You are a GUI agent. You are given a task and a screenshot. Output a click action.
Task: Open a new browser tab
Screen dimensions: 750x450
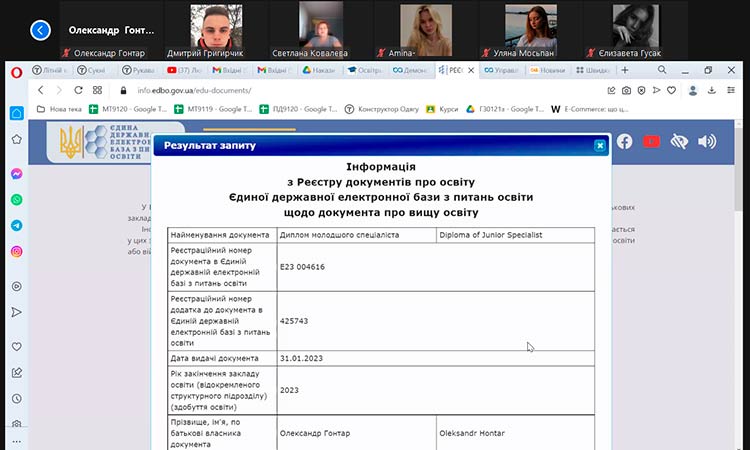click(625, 71)
